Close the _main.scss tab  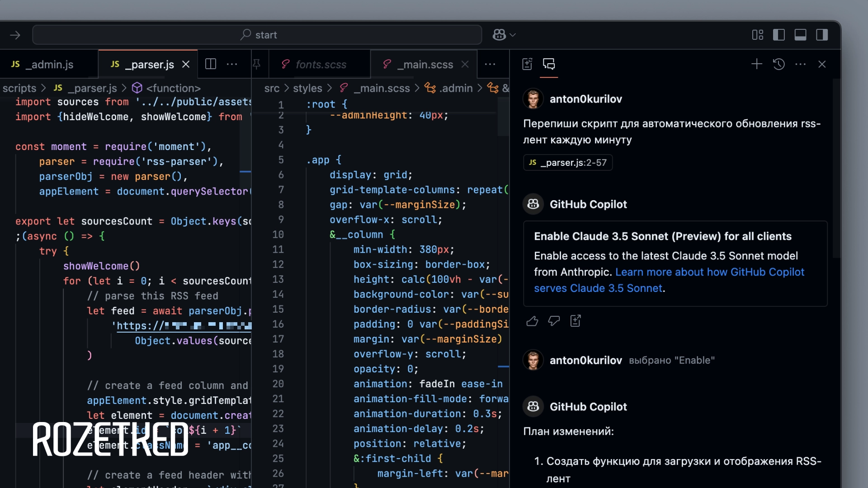[465, 64]
